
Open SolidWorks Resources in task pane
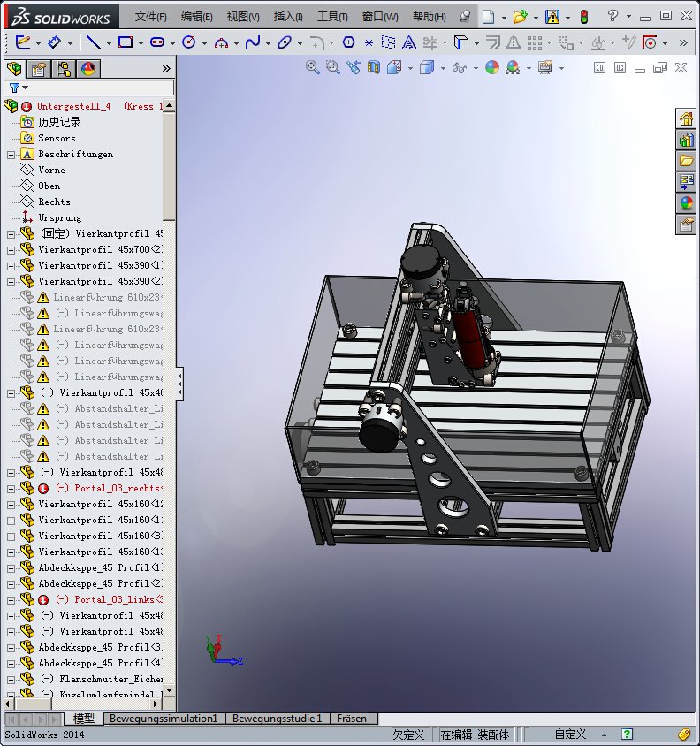coord(686,118)
